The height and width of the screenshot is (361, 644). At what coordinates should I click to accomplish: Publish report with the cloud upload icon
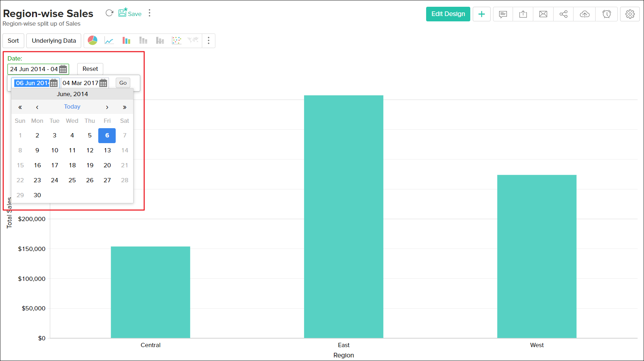[x=584, y=14]
